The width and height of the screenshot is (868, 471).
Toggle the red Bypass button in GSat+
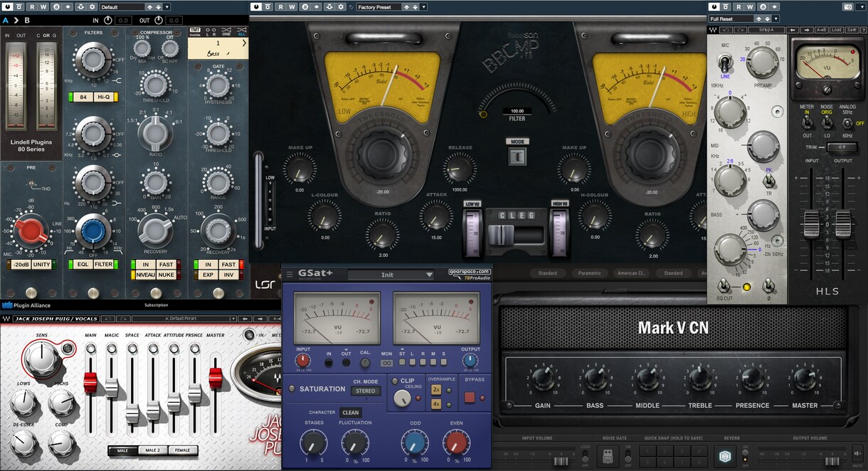coord(470,398)
